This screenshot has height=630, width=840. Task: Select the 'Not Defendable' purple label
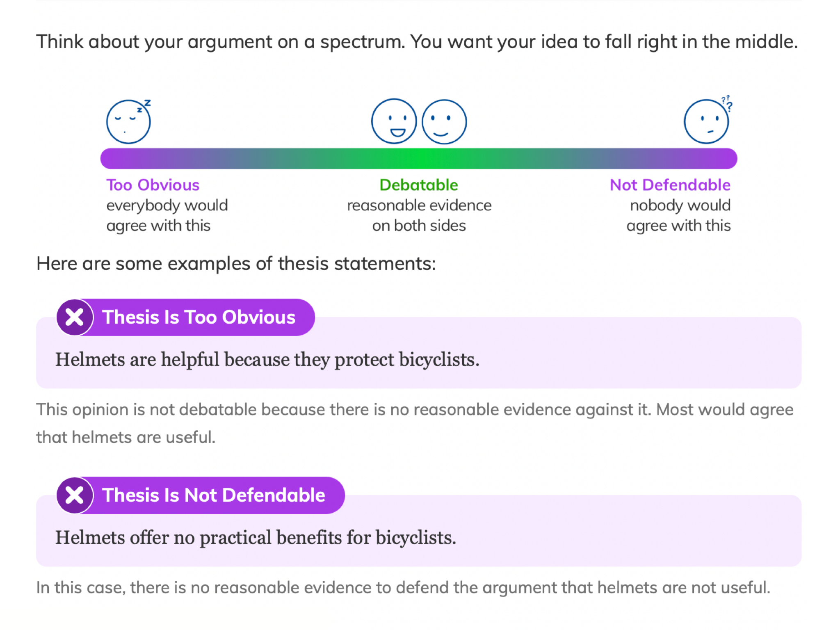click(670, 185)
